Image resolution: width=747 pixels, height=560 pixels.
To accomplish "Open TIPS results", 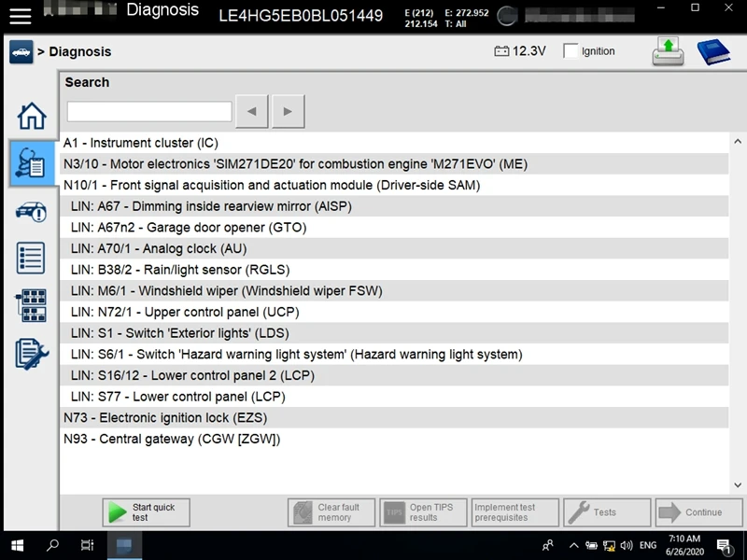I will (424, 512).
